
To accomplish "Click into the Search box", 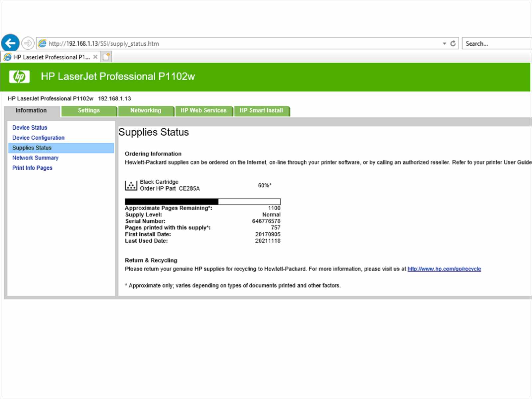I will click(497, 44).
